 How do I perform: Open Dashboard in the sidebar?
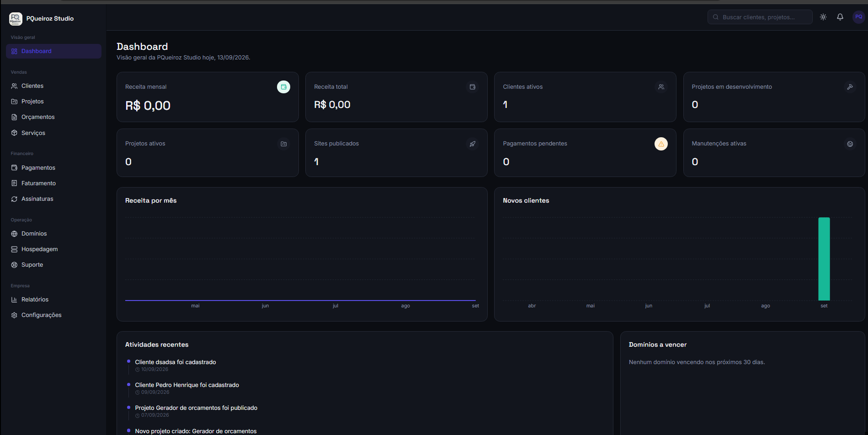pos(54,51)
